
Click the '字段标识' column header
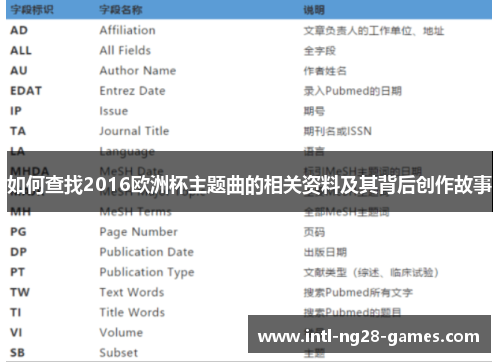click(x=32, y=10)
